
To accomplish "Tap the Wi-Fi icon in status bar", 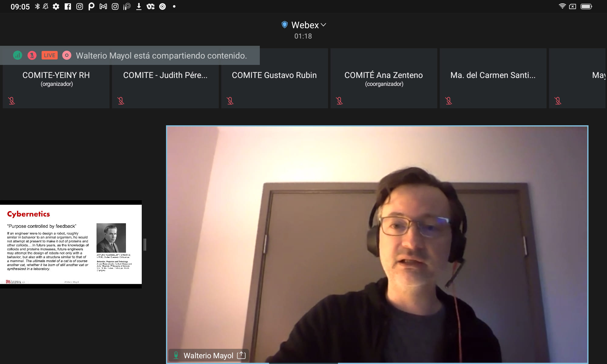I will 562,6.
